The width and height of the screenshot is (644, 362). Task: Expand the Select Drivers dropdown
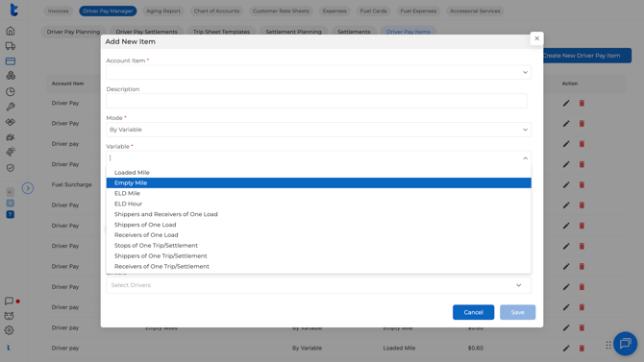pos(318,285)
